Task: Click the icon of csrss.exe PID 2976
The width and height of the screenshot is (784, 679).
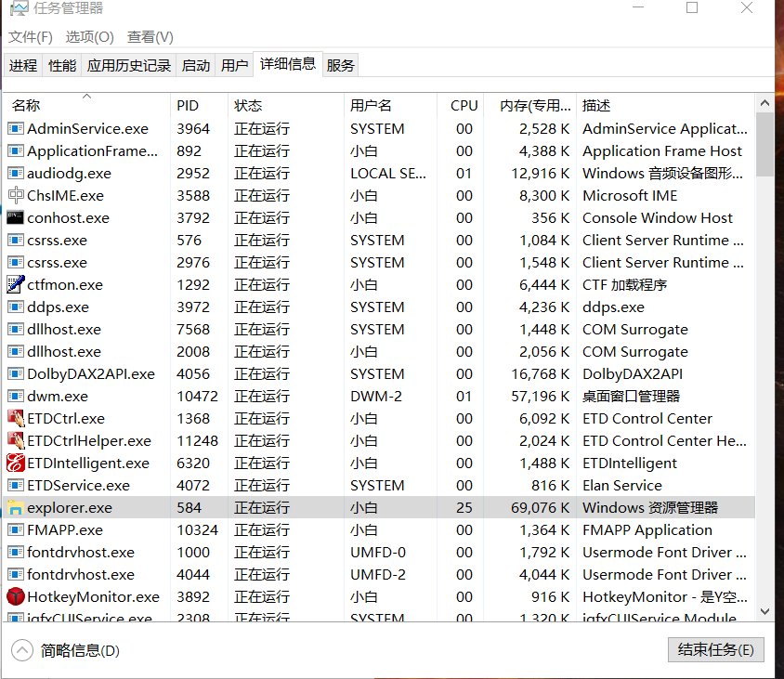Action: 16,263
